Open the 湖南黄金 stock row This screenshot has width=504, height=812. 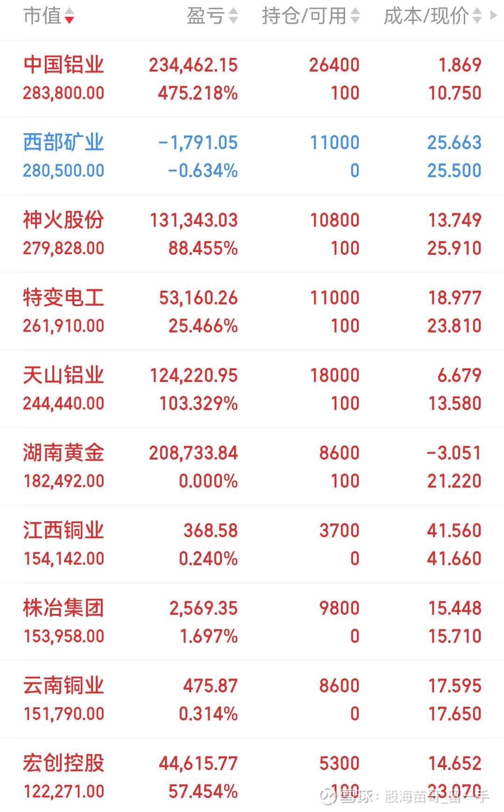[64, 453]
